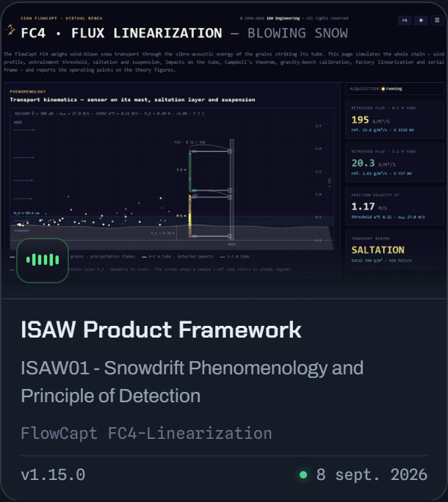Open the hamburger menu icon

pyautogui.click(x=437, y=20)
